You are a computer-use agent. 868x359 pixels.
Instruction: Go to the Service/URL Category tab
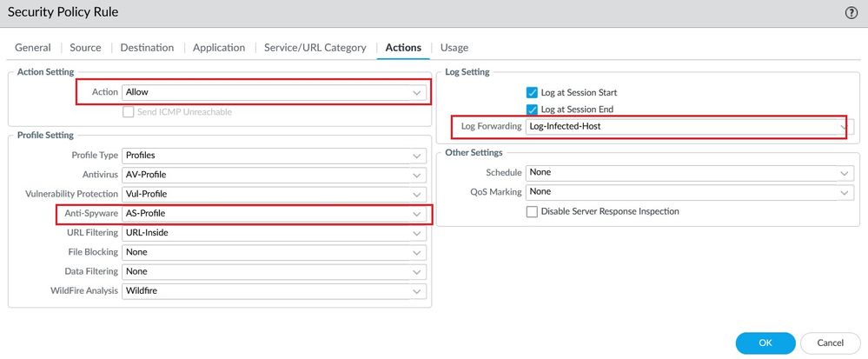click(315, 48)
